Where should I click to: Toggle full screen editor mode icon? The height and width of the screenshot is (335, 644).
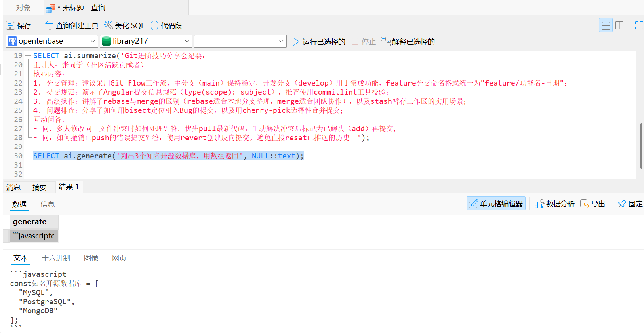(639, 25)
